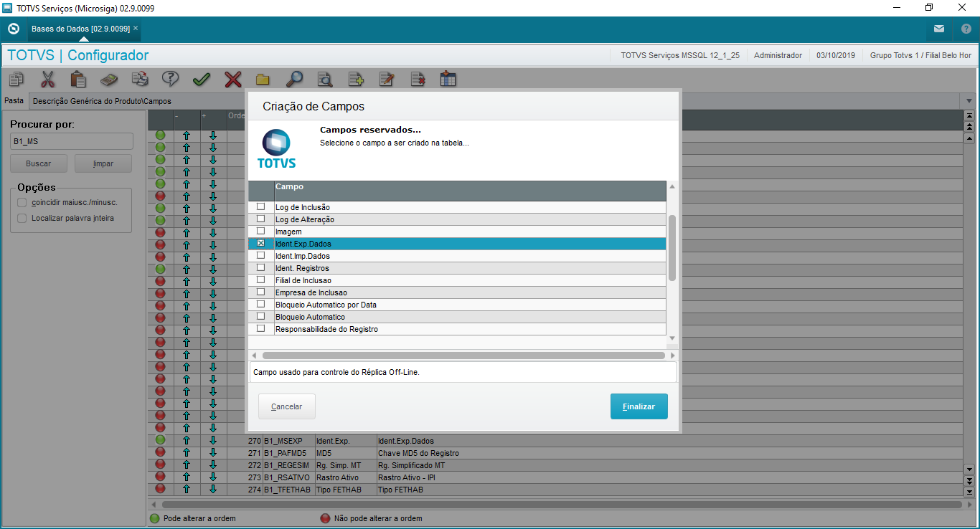The image size is (980, 529).
Task: Switch to the Bases de Dados tab
Action: click(80, 29)
